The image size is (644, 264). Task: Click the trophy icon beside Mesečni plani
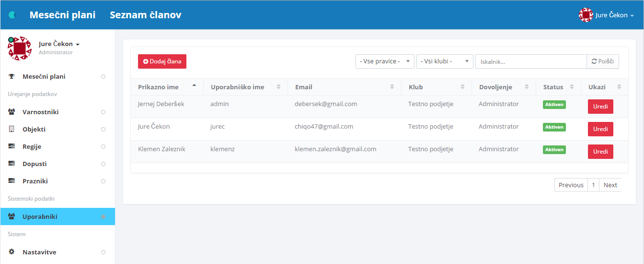(11, 76)
